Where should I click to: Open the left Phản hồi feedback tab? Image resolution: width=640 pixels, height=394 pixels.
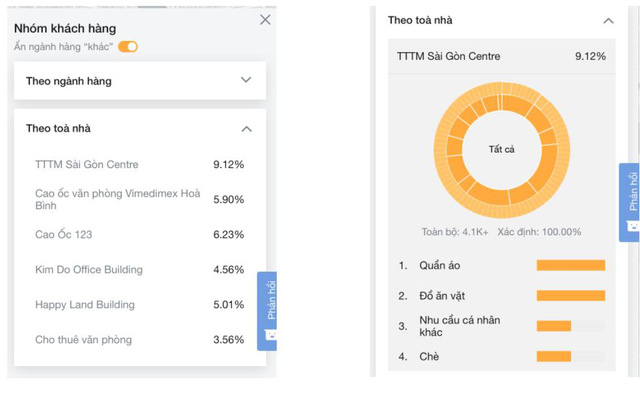[x=267, y=311]
